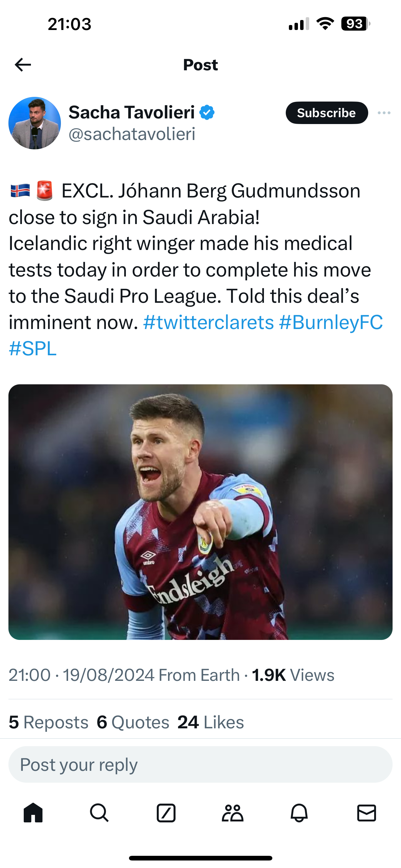
Task: Enlarge the Burnley player photo
Action: click(x=200, y=512)
